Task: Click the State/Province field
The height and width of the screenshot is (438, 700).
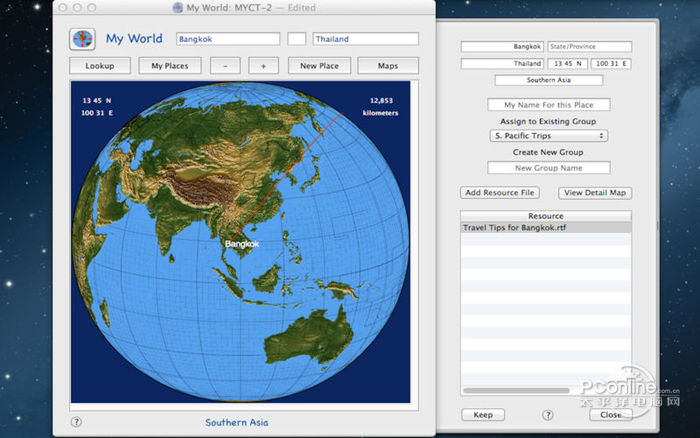Action: (x=590, y=46)
